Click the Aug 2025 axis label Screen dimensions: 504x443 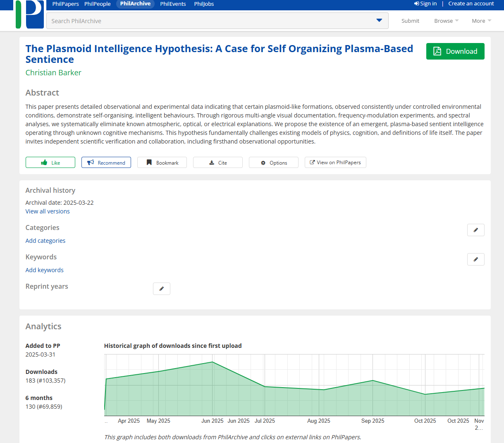(319, 421)
